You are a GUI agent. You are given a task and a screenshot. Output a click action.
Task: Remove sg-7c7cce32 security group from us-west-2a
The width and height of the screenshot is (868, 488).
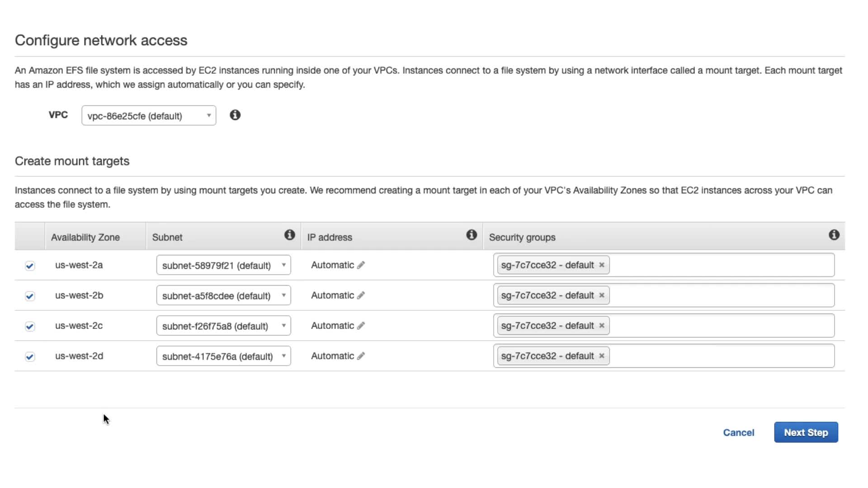coord(602,265)
